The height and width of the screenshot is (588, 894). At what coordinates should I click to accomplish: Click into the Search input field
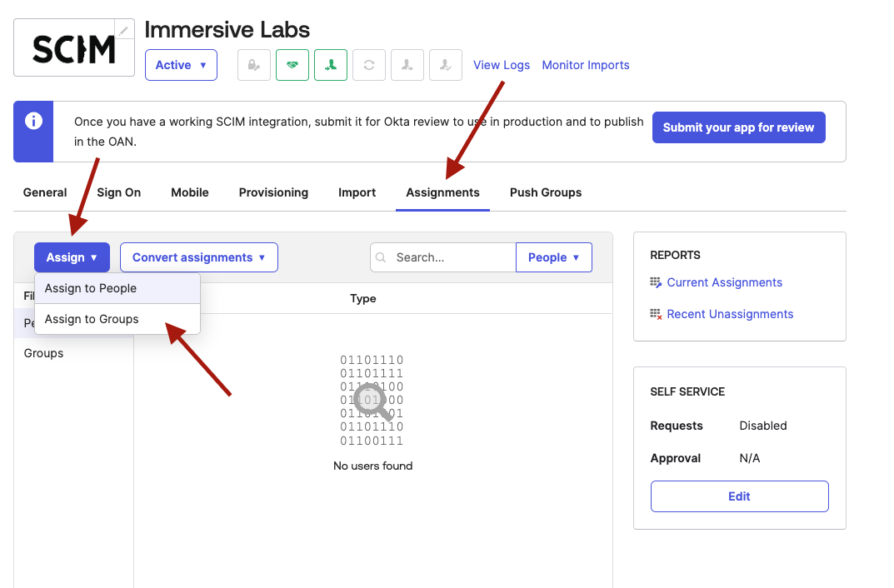[x=443, y=257]
